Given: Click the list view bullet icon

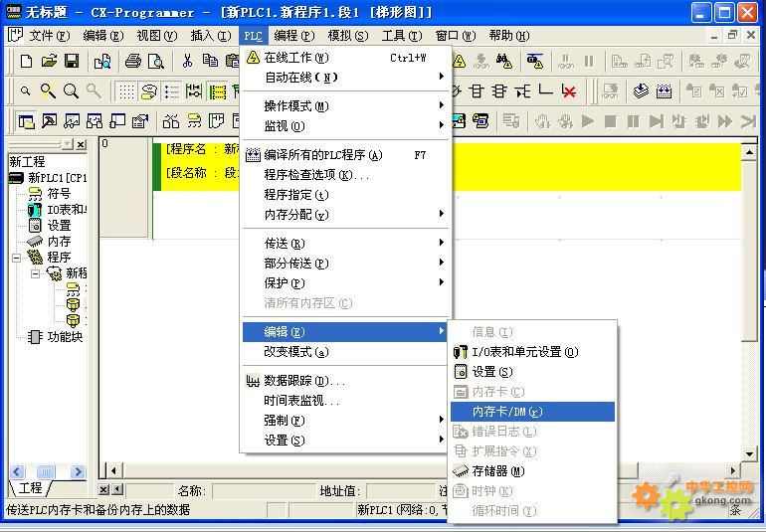Looking at the screenshot, I should tap(171, 91).
